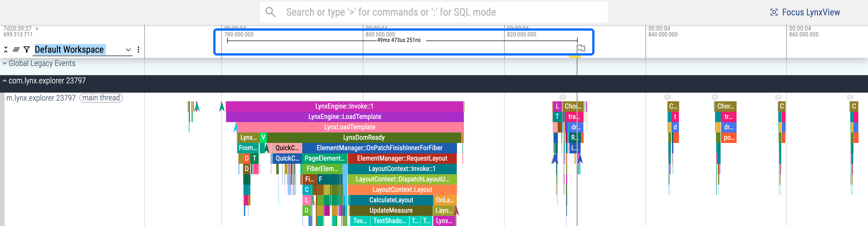The height and width of the screenshot is (226, 868).
Task: Click the 800 000 000 time ruler label
Action: point(380,35)
